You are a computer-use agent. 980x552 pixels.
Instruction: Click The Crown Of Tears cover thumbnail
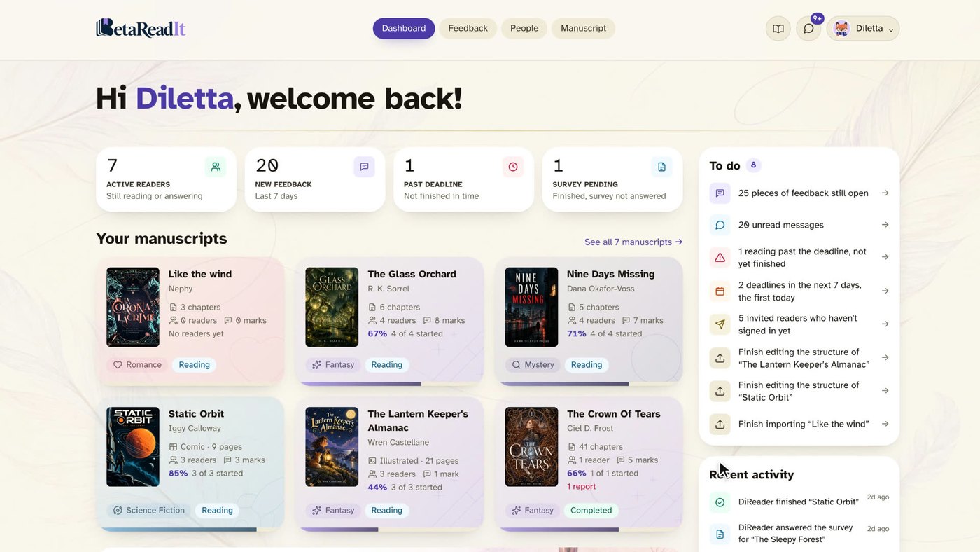click(x=531, y=447)
